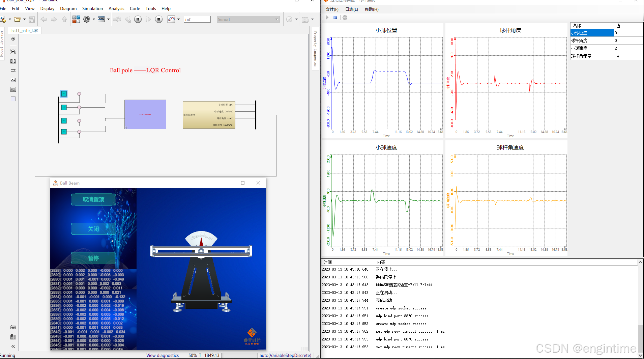This screenshot has height=359, width=644.
Task: Expand the Model Advisor dropdown arrow
Action: click(x=296, y=19)
